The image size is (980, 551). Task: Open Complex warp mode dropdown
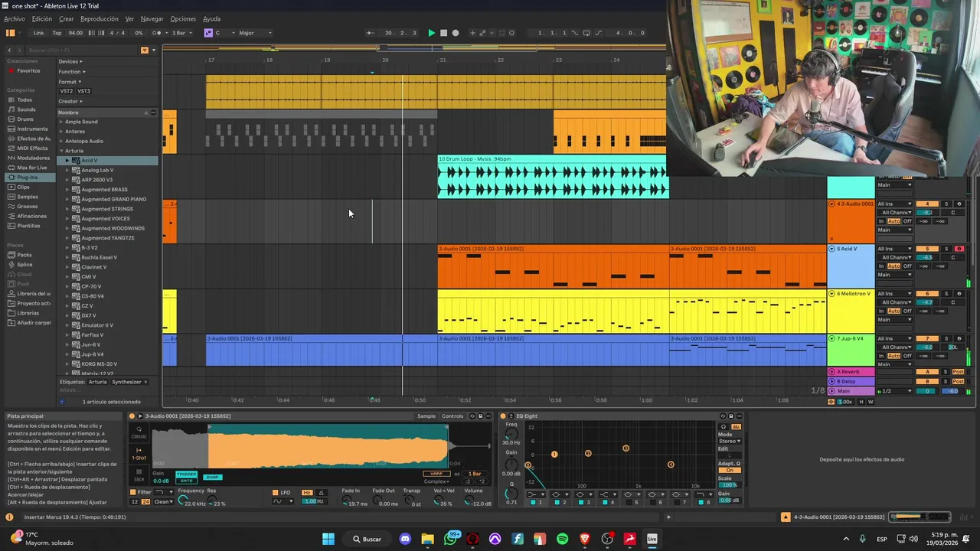click(x=437, y=481)
